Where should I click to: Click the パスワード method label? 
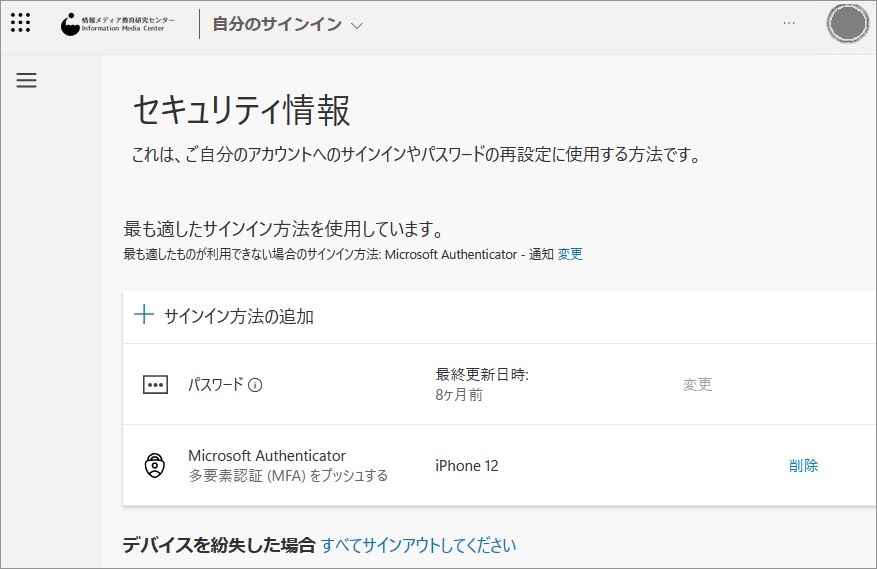215,384
